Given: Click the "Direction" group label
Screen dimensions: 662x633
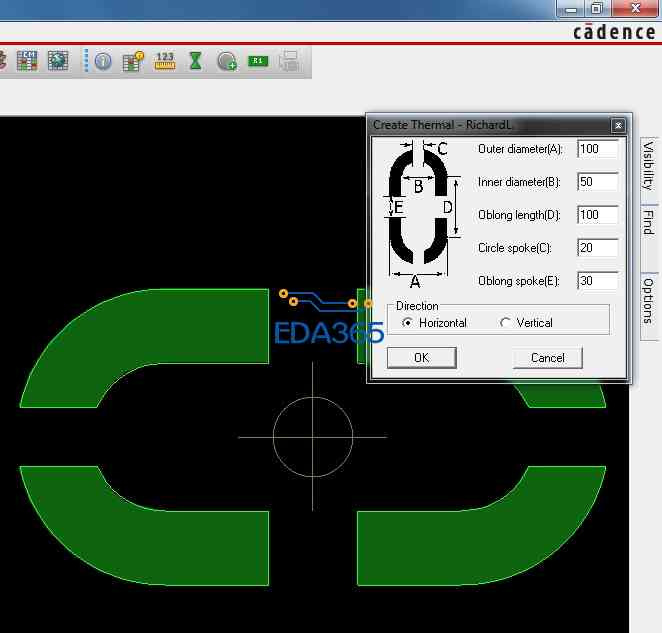Looking at the screenshot, I should (417, 306).
